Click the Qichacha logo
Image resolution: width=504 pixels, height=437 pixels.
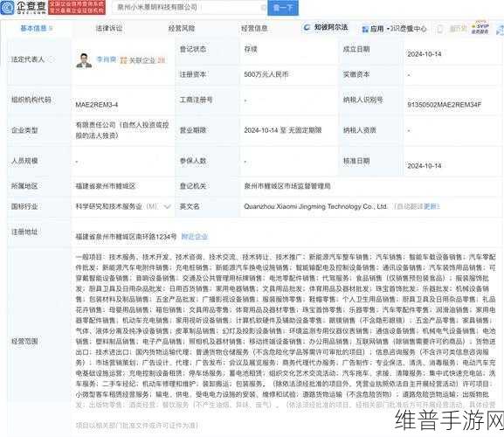(24, 7)
